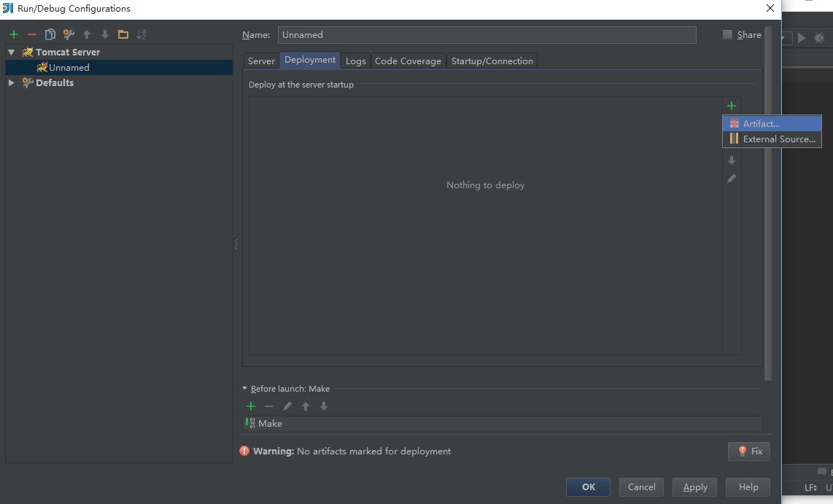Toggle the Share checkbox
The image size is (833, 504).
click(727, 34)
